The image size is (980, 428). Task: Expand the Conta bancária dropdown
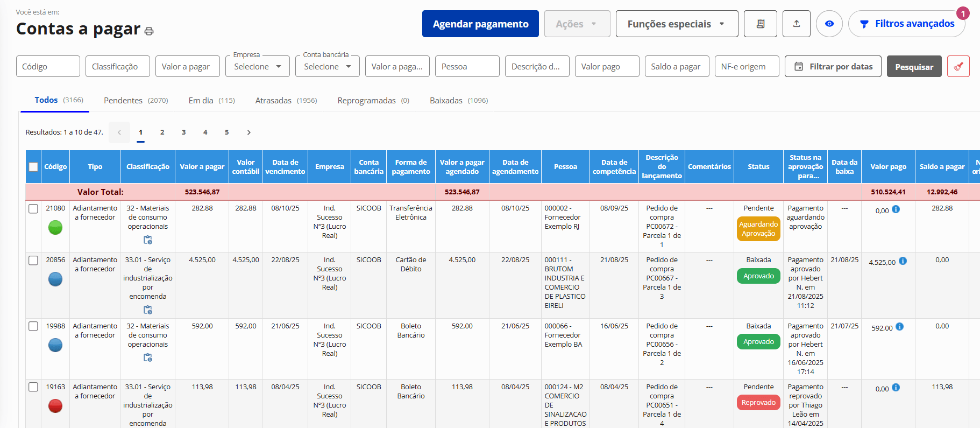[x=327, y=67]
